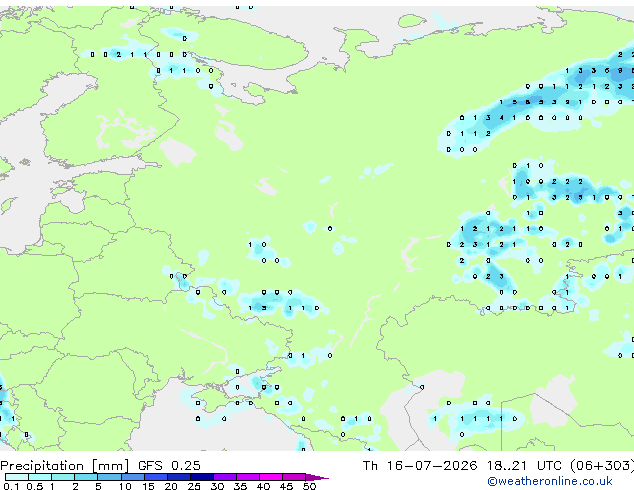Pick the legend swatch between 25 and 30
The image size is (634, 490).
click(x=202, y=477)
